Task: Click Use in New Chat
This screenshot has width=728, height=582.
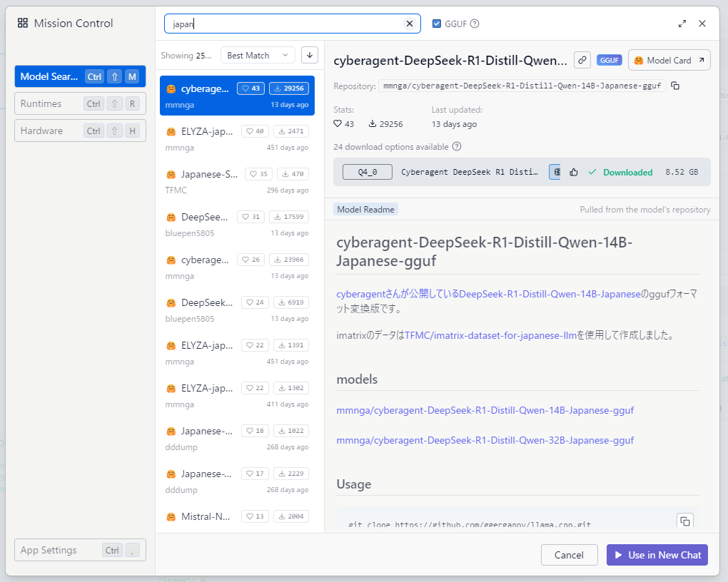Action: (x=657, y=555)
